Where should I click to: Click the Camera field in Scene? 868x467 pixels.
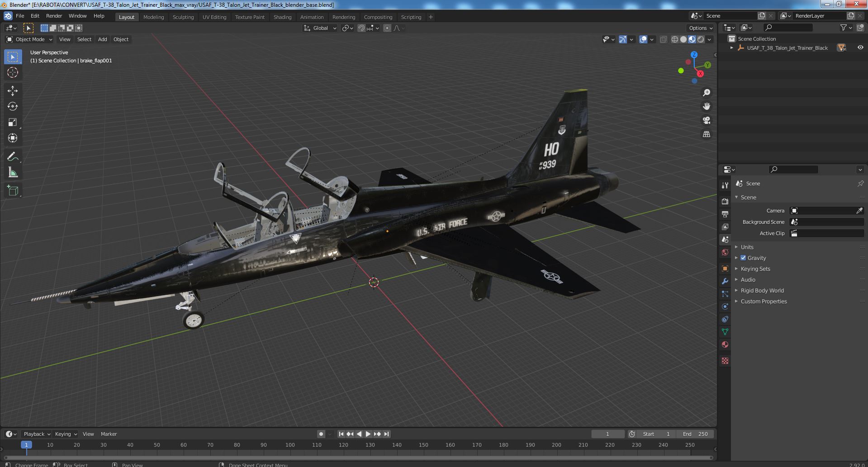[822, 211]
